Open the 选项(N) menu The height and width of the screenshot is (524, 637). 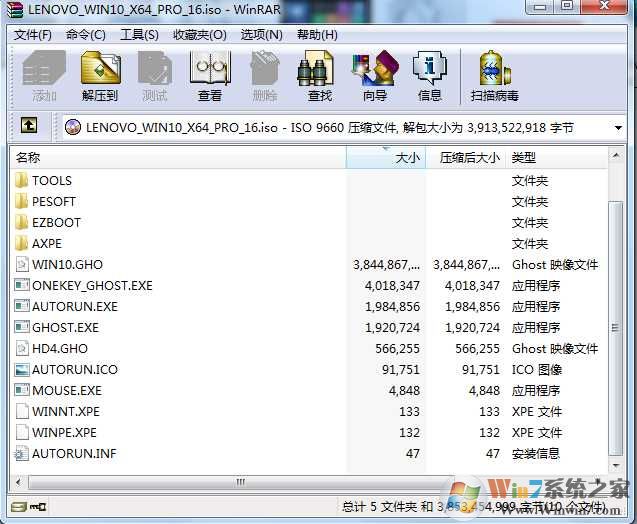coord(262,35)
